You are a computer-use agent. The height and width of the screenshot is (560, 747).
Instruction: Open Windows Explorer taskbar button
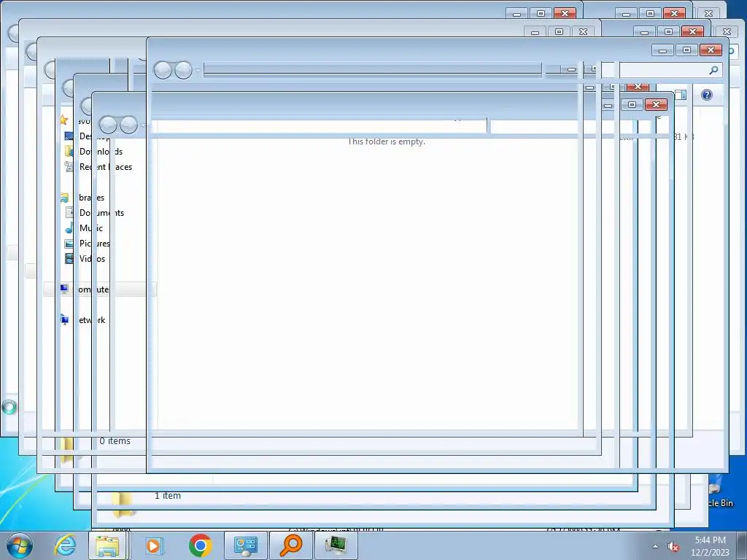coord(108,545)
